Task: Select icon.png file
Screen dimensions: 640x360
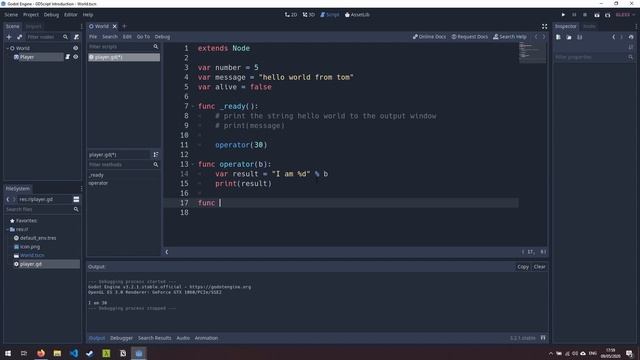Action: click(30, 247)
